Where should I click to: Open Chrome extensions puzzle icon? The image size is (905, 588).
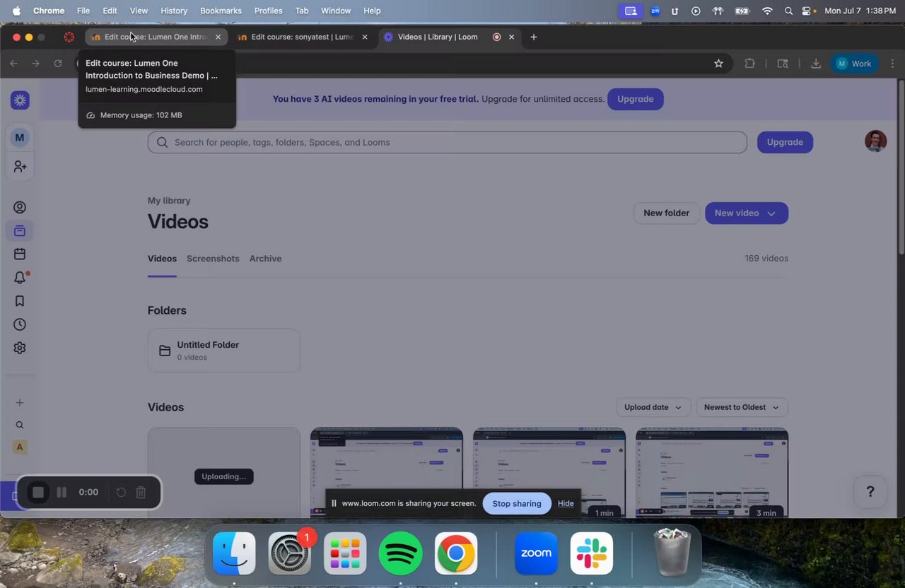[749, 64]
